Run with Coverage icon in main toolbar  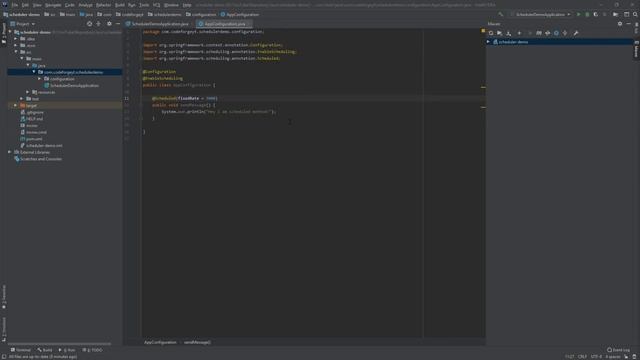tap(596, 14)
